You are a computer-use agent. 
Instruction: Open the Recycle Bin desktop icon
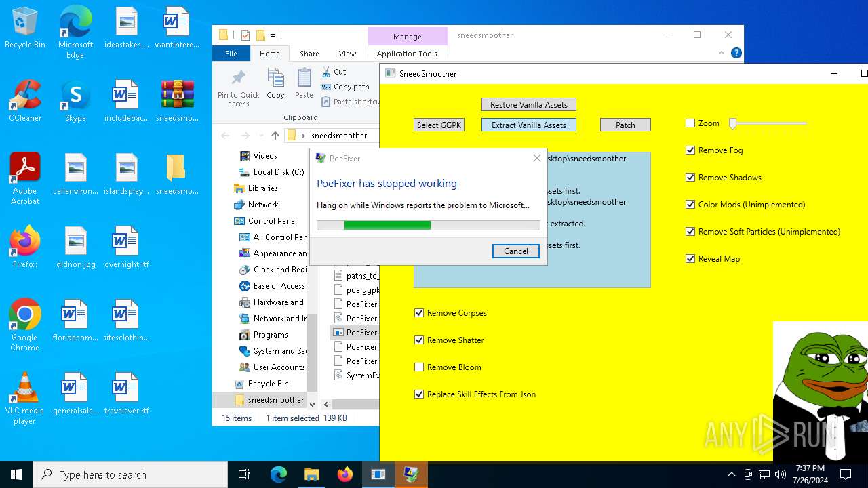pos(25,28)
